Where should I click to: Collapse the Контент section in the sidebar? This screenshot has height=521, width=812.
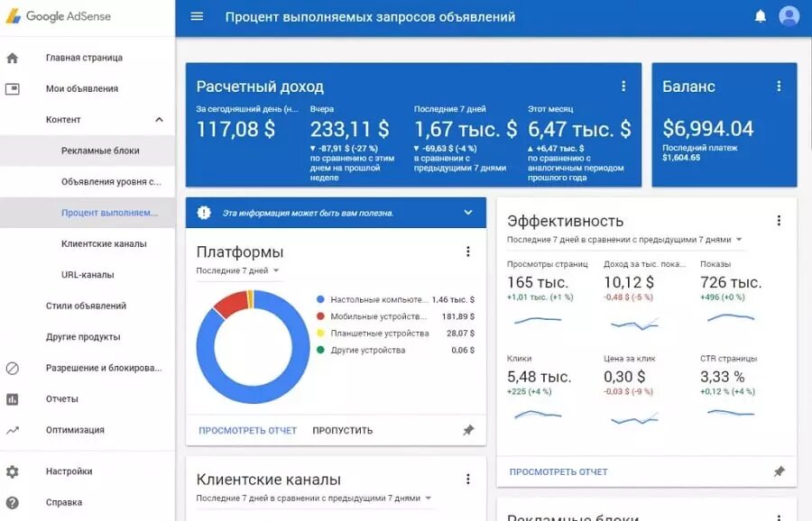click(x=159, y=119)
